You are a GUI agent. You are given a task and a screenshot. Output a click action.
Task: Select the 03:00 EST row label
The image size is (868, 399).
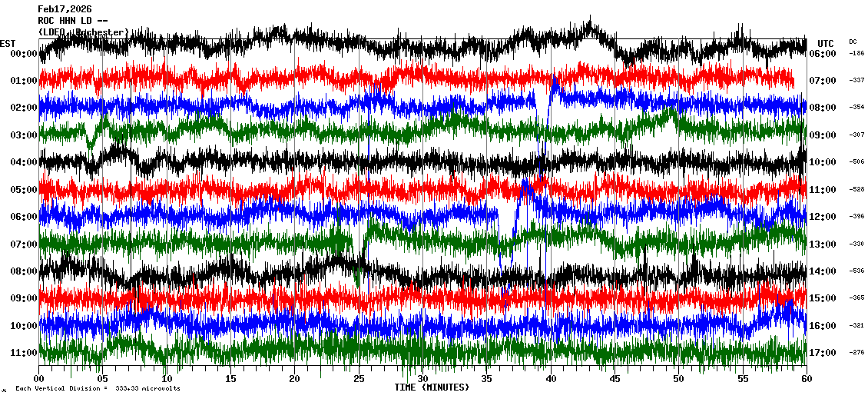24,135
